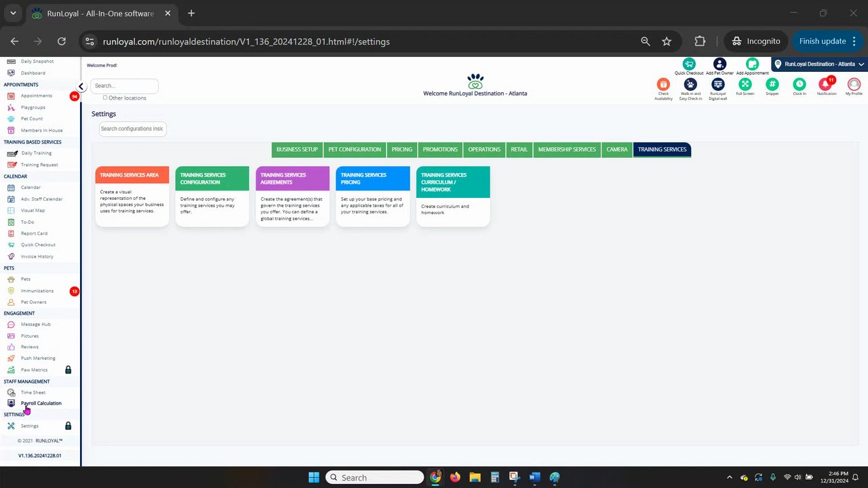Click the Add Appointment icon

[752, 64]
